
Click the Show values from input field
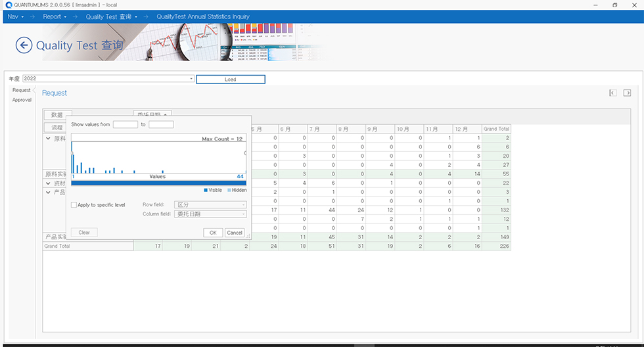pyautogui.click(x=125, y=124)
